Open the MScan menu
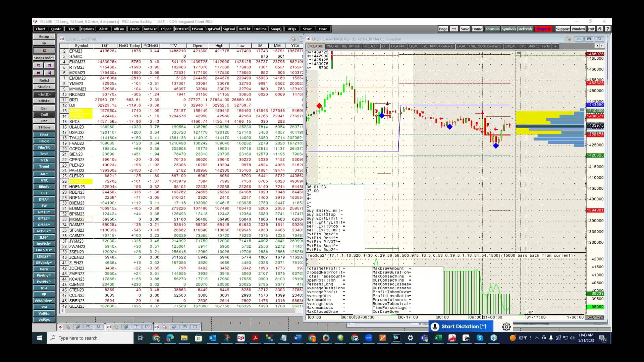Viewport: 644px width, 362px height. click(198, 29)
